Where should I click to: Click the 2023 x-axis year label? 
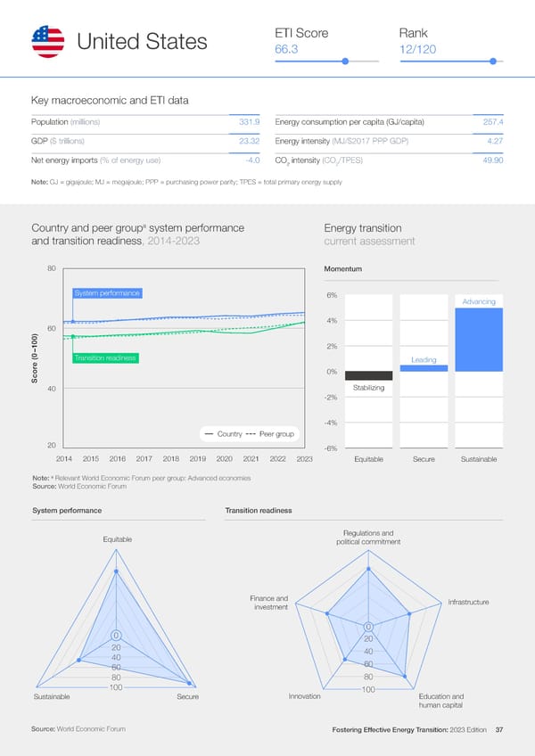[304, 458]
